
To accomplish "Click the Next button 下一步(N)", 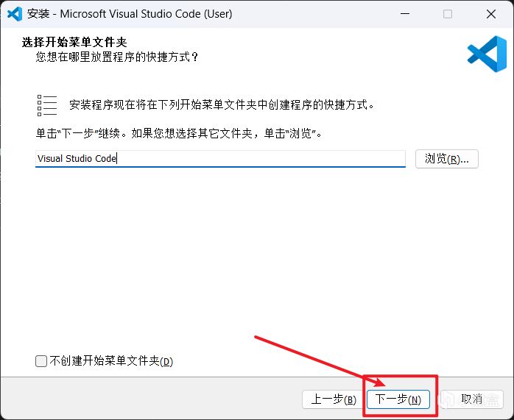I will pyautogui.click(x=398, y=399).
